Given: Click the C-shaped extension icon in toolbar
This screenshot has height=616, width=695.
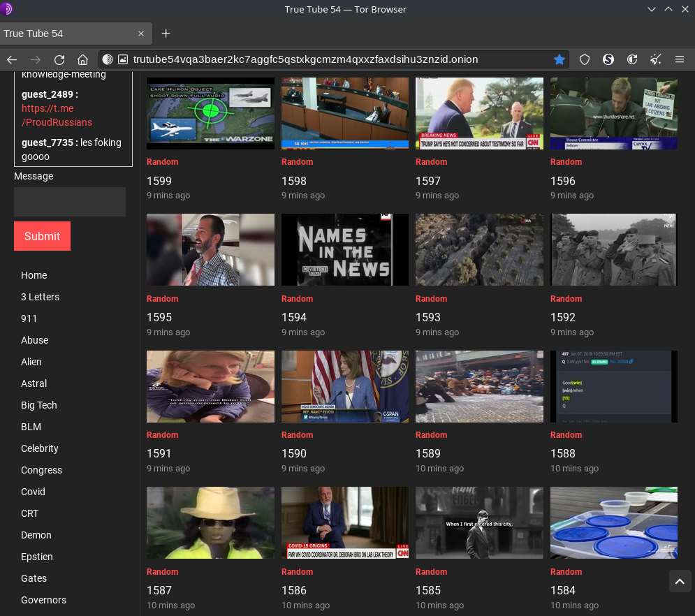Looking at the screenshot, I should tap(632, 59).
